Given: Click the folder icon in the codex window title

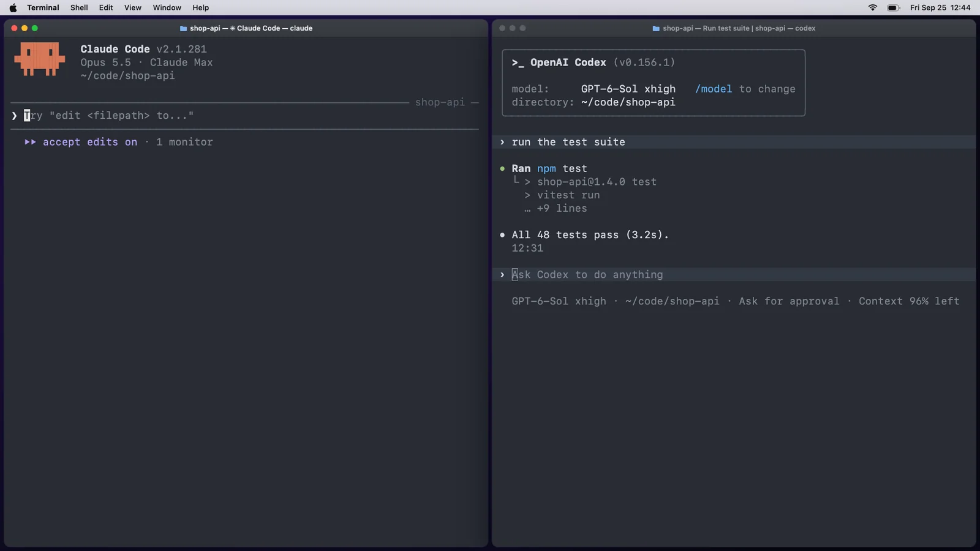Looking at the screenshot, I should coord(656,28).
